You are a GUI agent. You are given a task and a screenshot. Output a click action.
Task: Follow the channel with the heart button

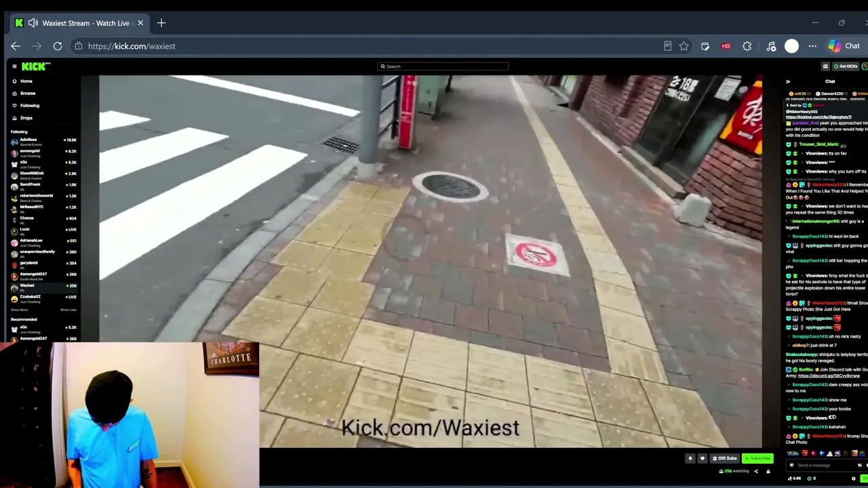pos(703,459)
